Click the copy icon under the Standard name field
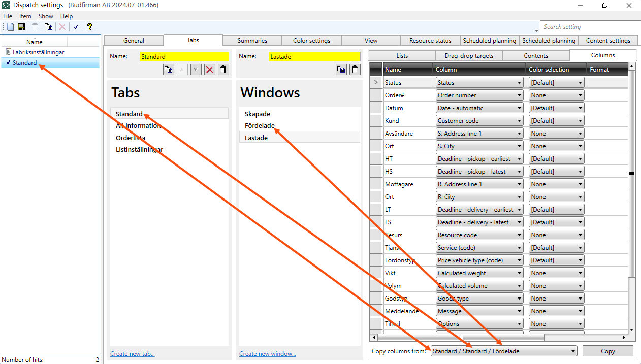641x364 pixels. [169, 70]
